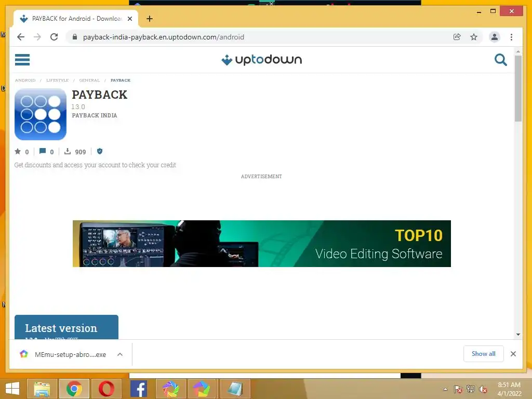Bookmark this page with the star icon
The width and height of the screenshot is (532, 399).
point(474,37)
